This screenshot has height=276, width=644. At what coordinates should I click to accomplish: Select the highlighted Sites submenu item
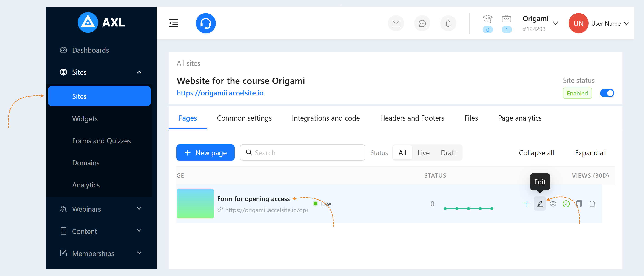(99, 96)
